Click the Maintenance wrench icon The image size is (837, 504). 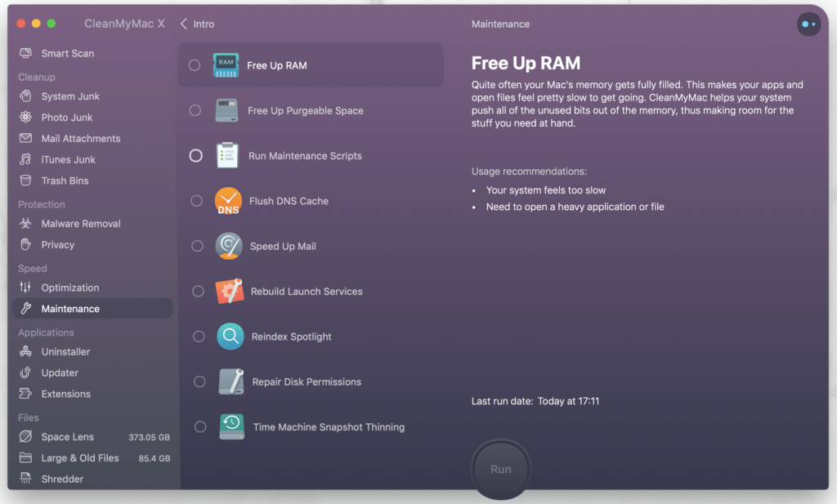(25, 308)
